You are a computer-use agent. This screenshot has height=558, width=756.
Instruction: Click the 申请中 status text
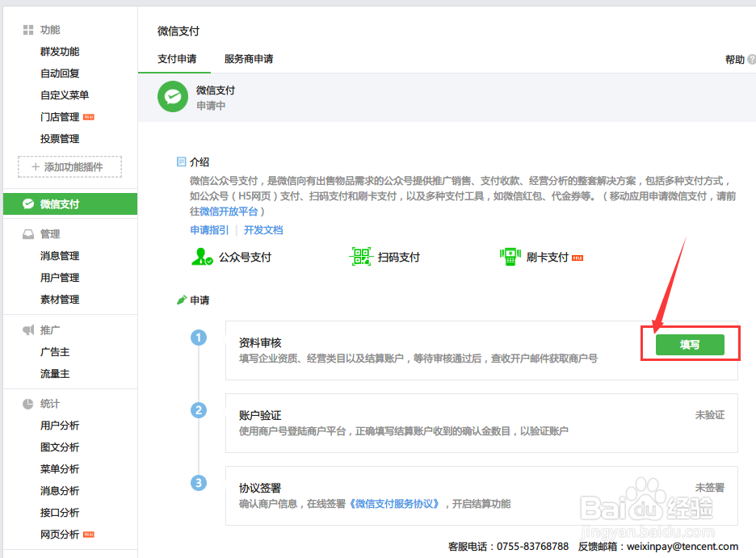pyautogui.click(x=211, y=106)
